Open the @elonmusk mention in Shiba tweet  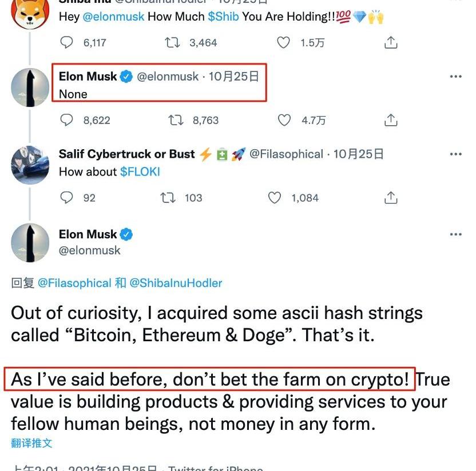click(x=113, y=17)
